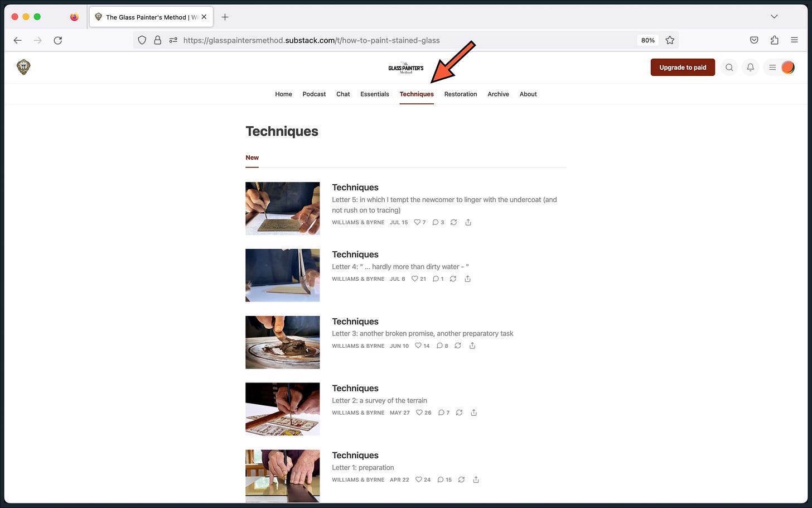Open "Letter 3: another broken promise" link
The height and width of the screenshot is (508, 812).
click(x=423, y=334)
